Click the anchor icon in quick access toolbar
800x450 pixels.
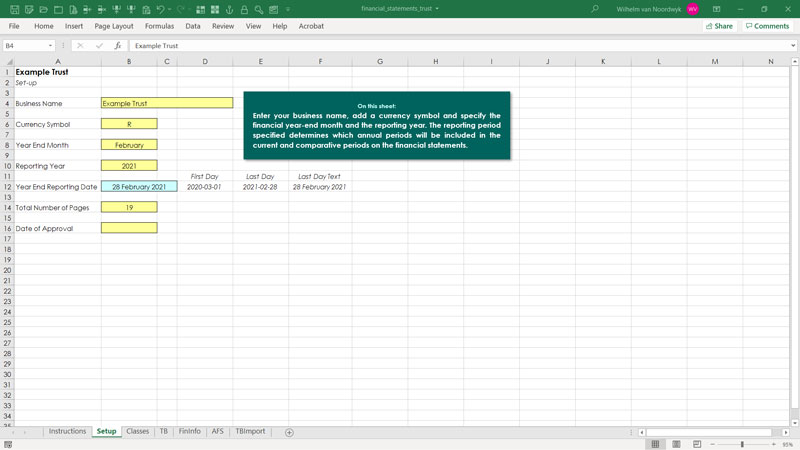[230, 10]
